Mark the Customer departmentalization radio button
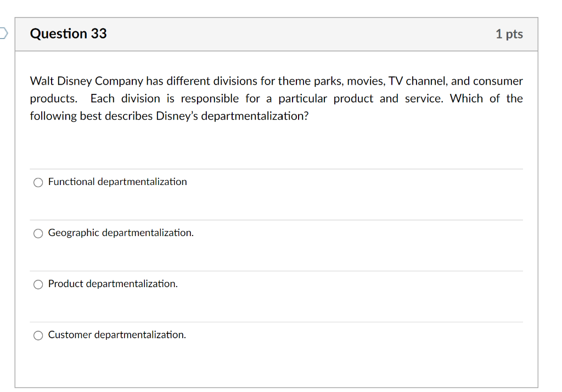The image size is (562, 392). click(x=38, y=335)
